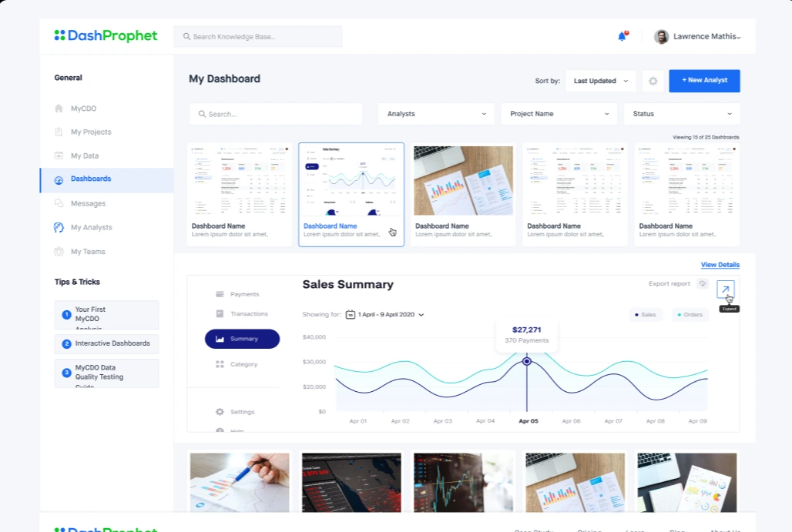This screenshot has height=532, width=792.
Task: Click the Export report cloud icon
Action: 702,284
